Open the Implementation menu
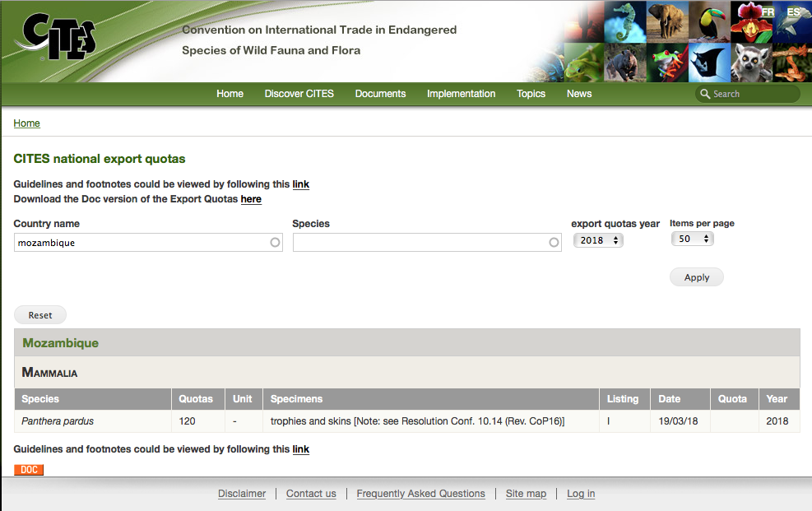Image resolution: width=812 pixels, height=511 pixels. [461, 94]
